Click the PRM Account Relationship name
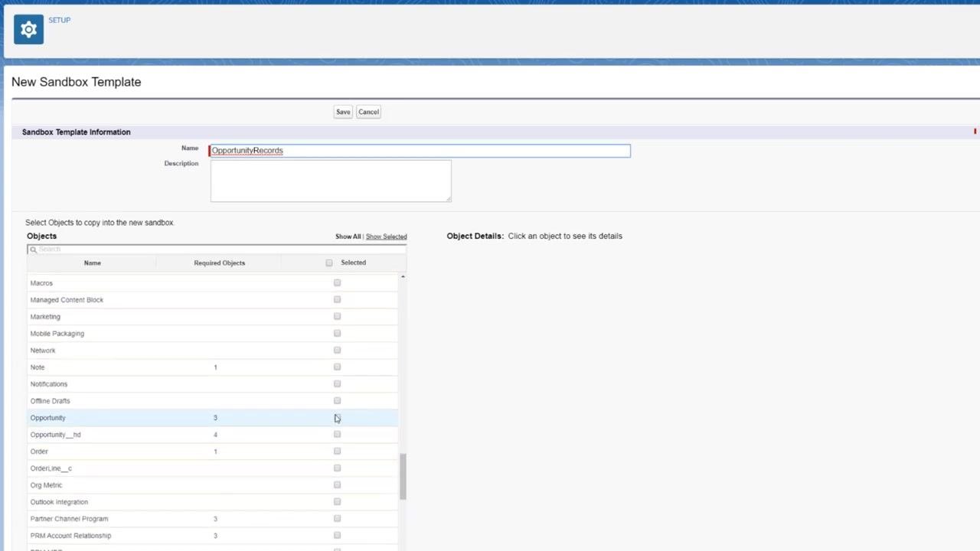The width and height of the screenshot is (980, 551). [70, 536]
